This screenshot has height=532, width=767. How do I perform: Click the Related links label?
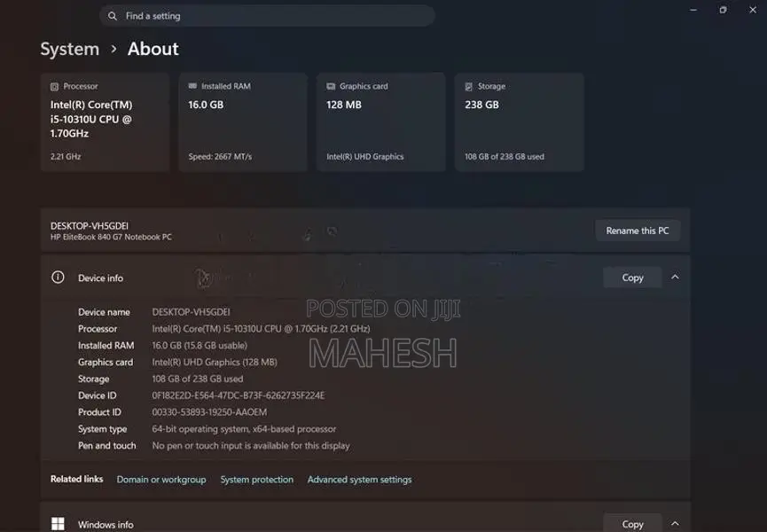click(77, 479)
